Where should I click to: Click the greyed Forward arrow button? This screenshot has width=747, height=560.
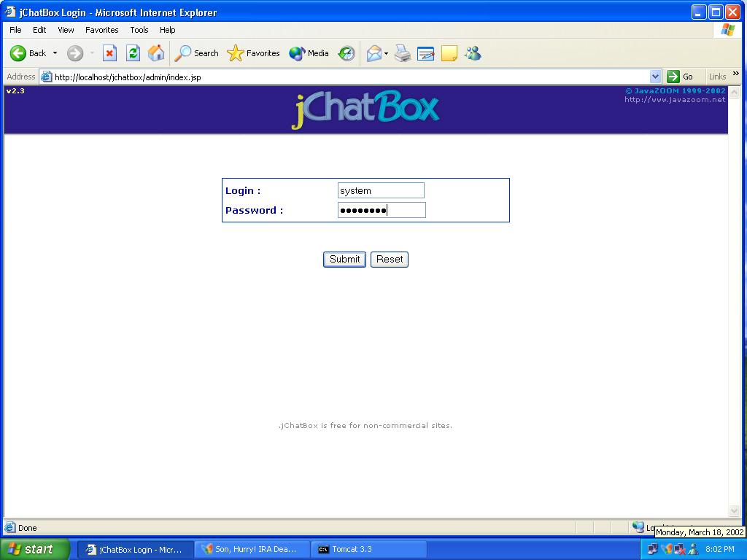point(75,53)
